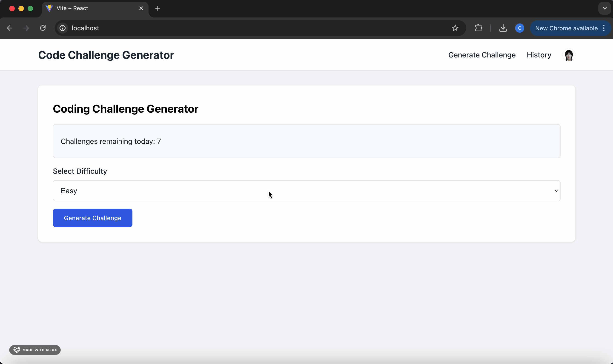Go to History nav link
Screen dimensions: 613x364
click(x=539, y=55)
